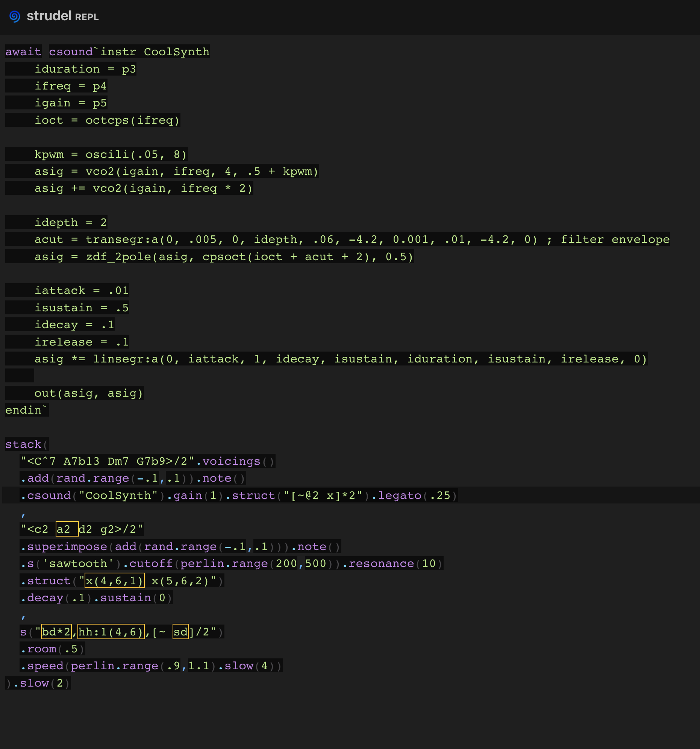Click the ".s('sawtooth')" call
Image resolution: width=700 pixels, height=749 pixels.
pyautogui.click(x=71, y=563)
